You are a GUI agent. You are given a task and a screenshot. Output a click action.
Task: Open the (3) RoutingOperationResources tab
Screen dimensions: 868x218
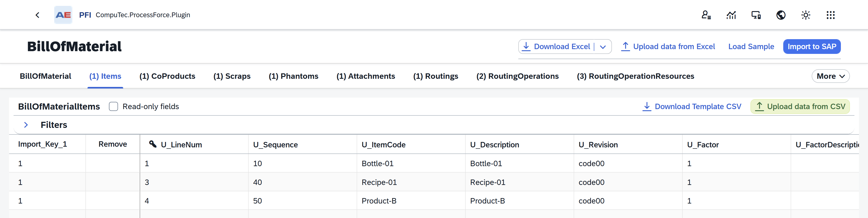(635, 76)
